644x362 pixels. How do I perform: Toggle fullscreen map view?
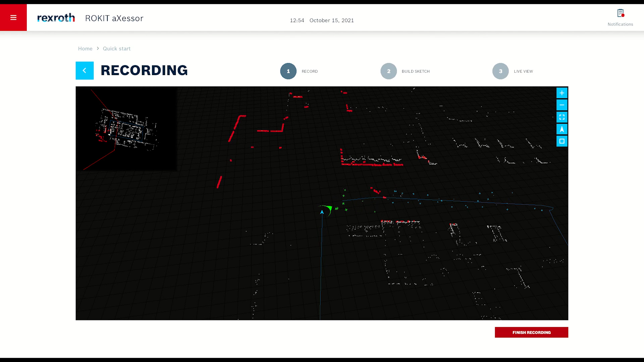[562, 117]
